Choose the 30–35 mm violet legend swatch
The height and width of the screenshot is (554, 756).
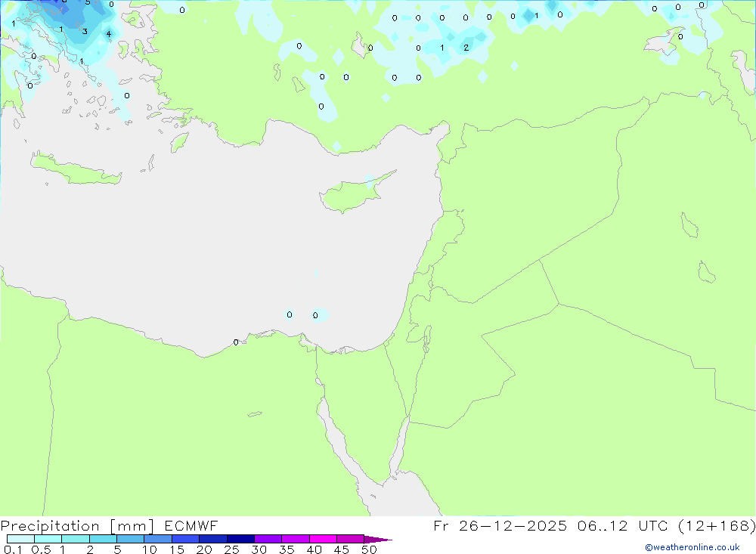pyautogui.click(x=268, y=539)
